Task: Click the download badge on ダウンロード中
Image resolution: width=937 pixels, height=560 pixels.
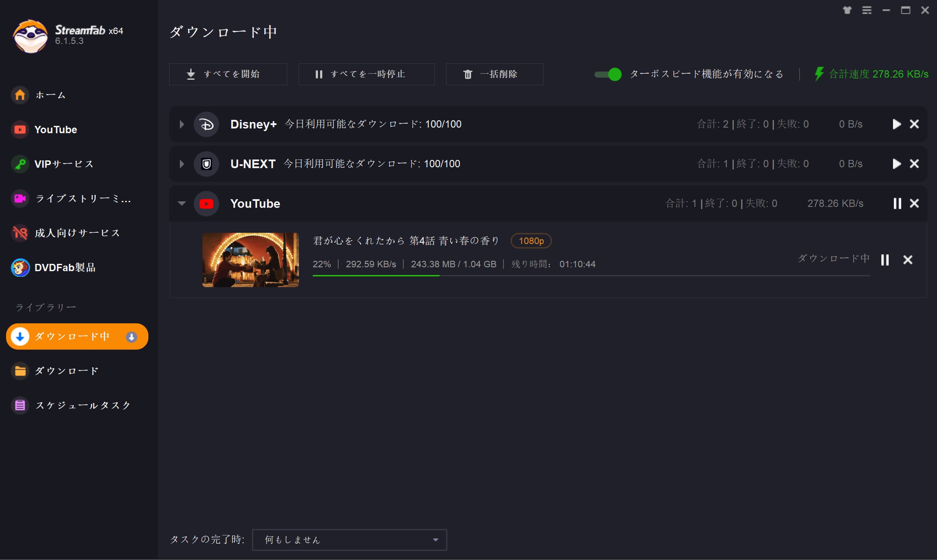Action: (x=132, y=337)
